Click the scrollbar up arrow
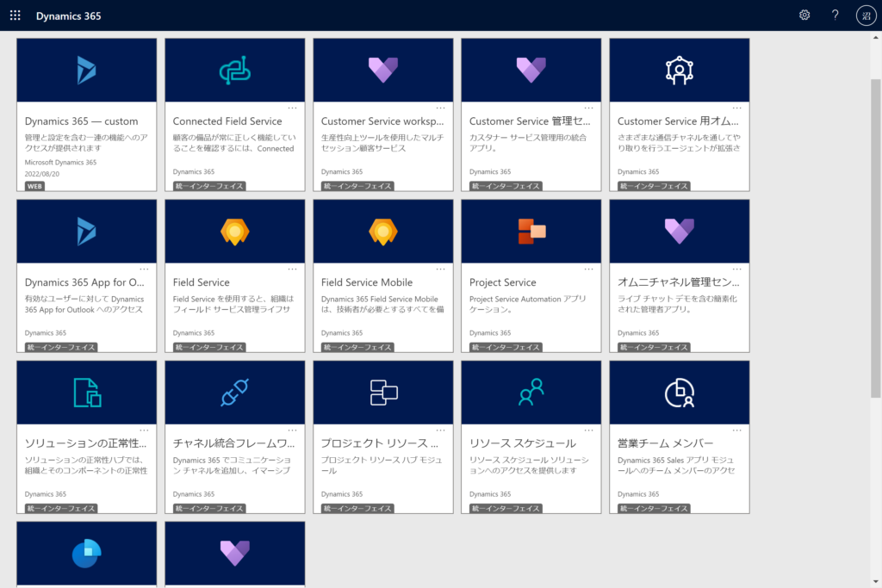 [875, 38]
